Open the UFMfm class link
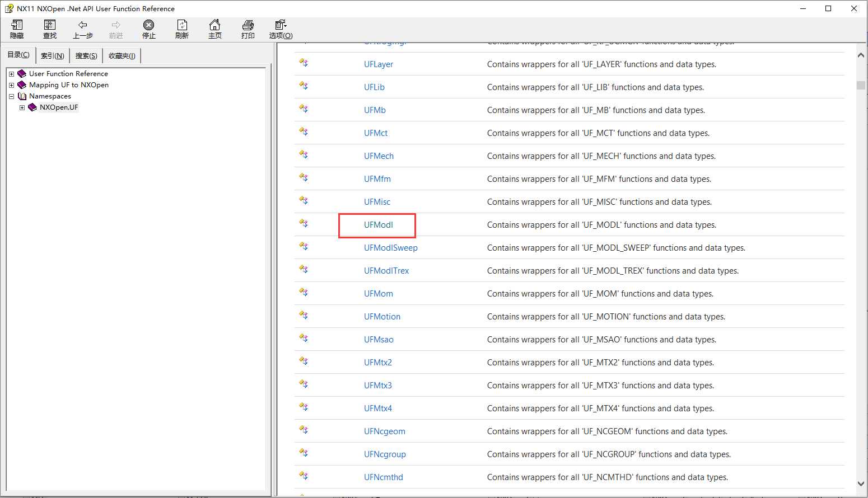 point(377,179)
